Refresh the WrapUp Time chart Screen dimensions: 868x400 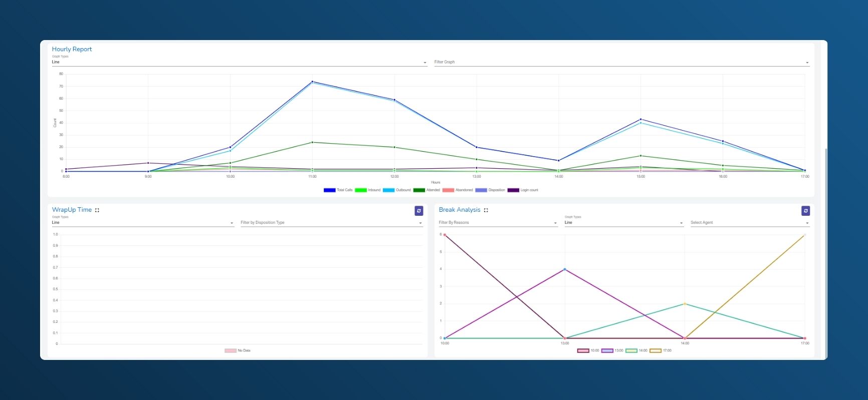419,211
